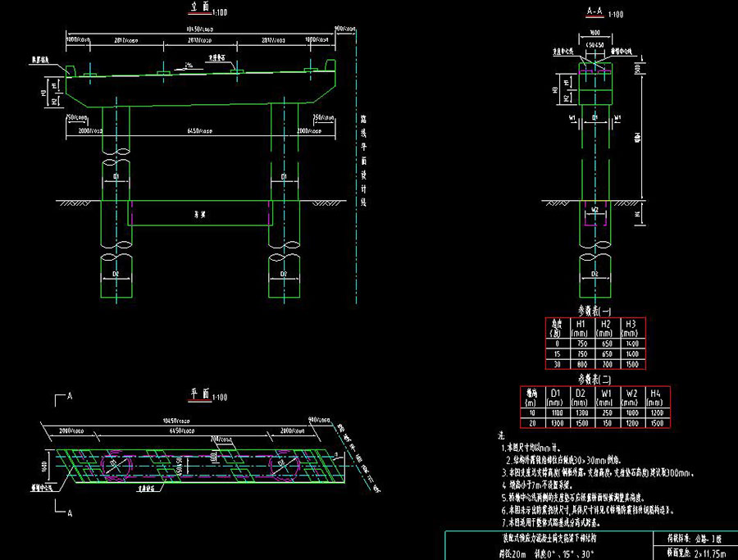This screenshot has height=560, width=738.
Task: Select the H1 value 750 in the 0-degree row
Action: click(582, 344)
